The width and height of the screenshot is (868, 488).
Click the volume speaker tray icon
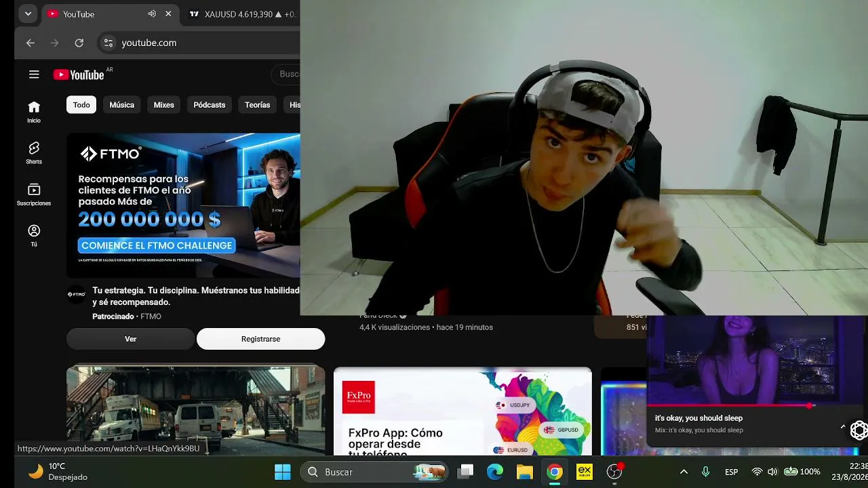(772, 472)
